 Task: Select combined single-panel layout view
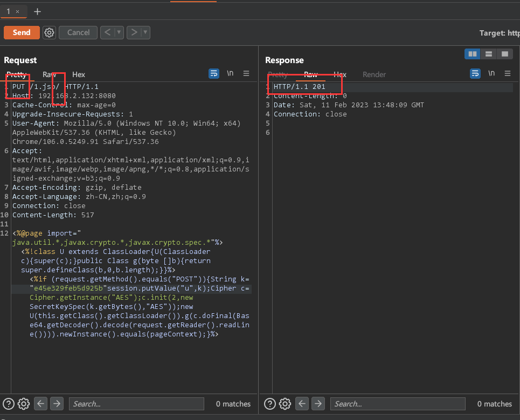click(x=505, y=54)
